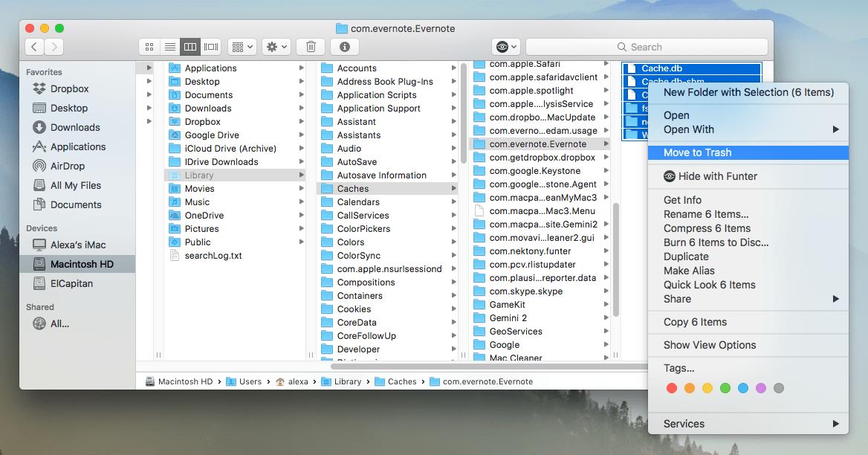
Task: Switch to icon view
Action: [149, 46]
